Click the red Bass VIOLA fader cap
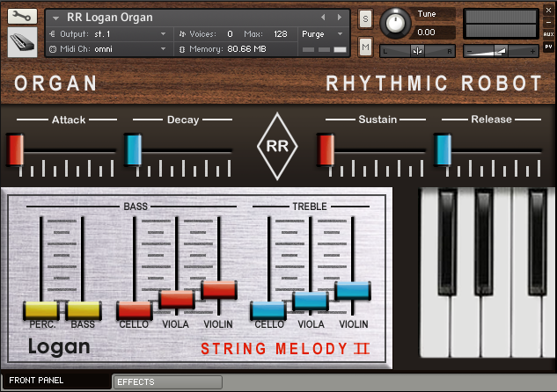The image size is (557, 392). pos(177,299)
